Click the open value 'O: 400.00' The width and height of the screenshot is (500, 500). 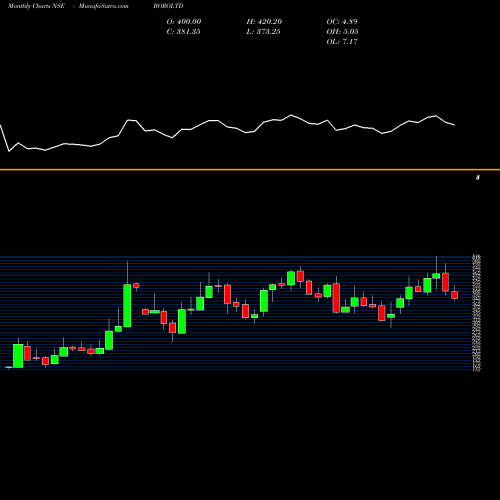click(x=184, y=22)
